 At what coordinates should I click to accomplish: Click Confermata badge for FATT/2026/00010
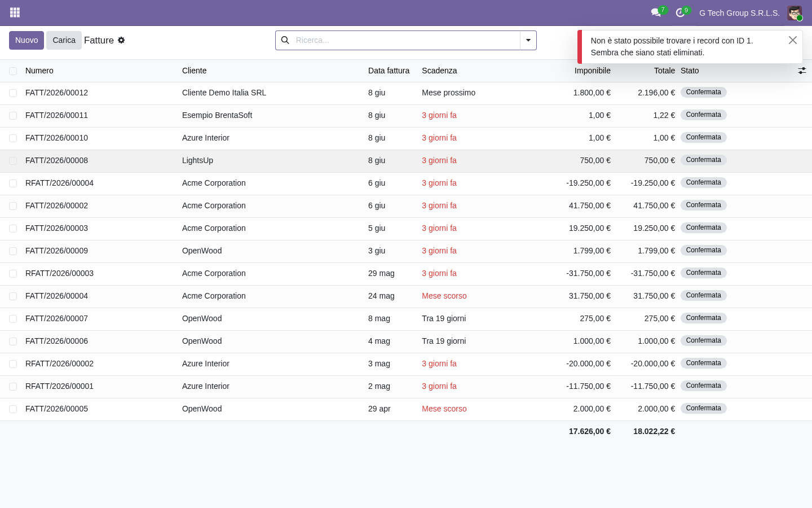point(703,137)
